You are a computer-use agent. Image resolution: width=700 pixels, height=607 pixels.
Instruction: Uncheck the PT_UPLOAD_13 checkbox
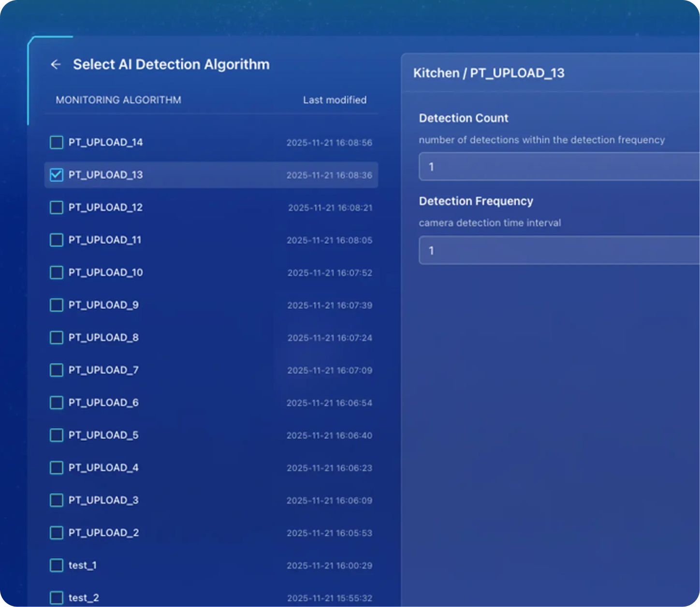[x=57, y=175]
